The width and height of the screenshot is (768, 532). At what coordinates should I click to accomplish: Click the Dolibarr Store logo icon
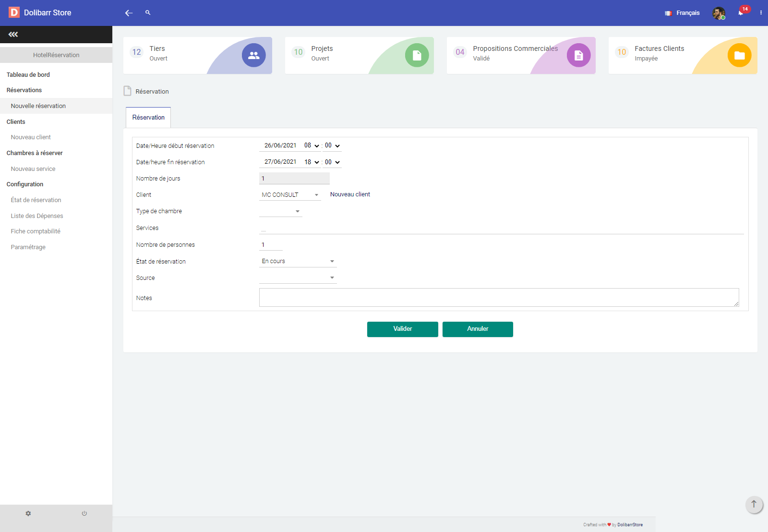click(14, 12)
